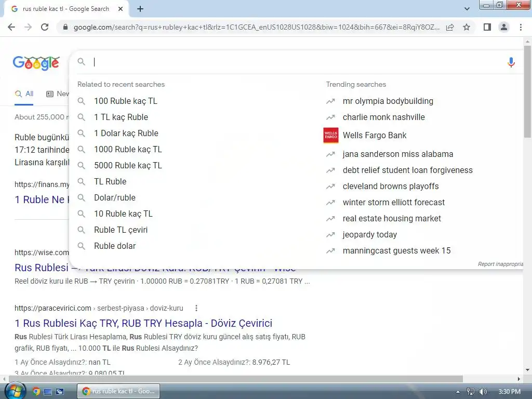Click the address bar URL
Viewport: 532px width, 399px height.
coord(257,27)
